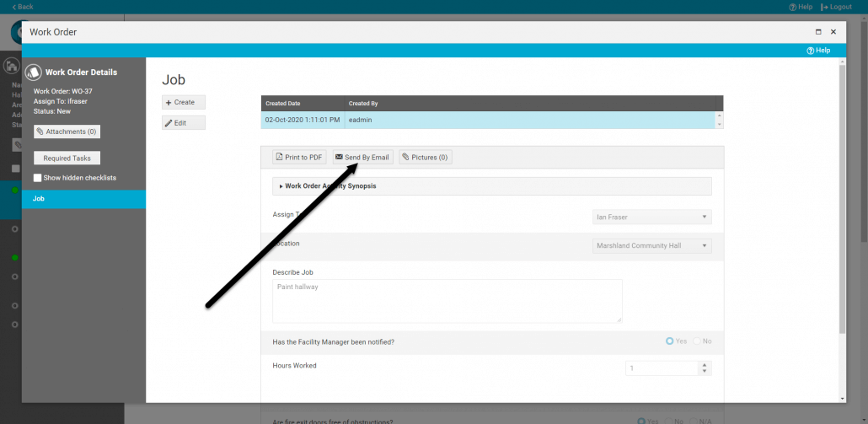Click the Describe Job text area
Viewport: 868px width, 424px height.
click(447, 301)
